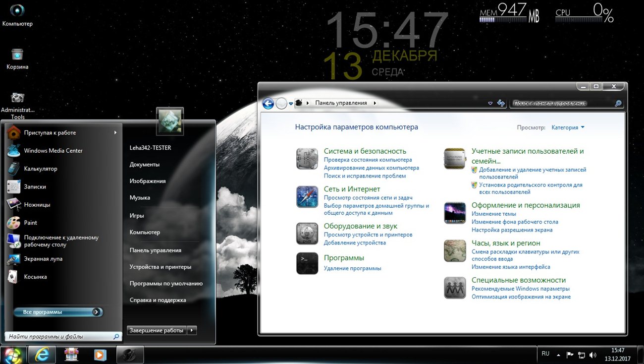Expand the Приступая к работе submenu arrow
Viewport: 644px width, 364px height.
(115, 132)
